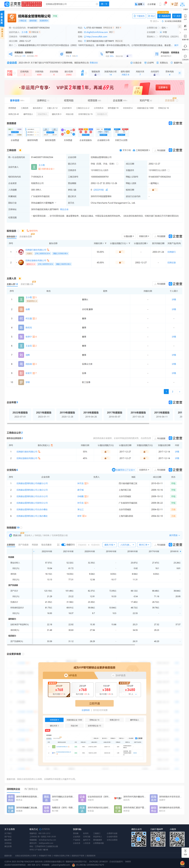Click 立即参与 on the VIP banner

pyautogui.click(x=163, y=88)
